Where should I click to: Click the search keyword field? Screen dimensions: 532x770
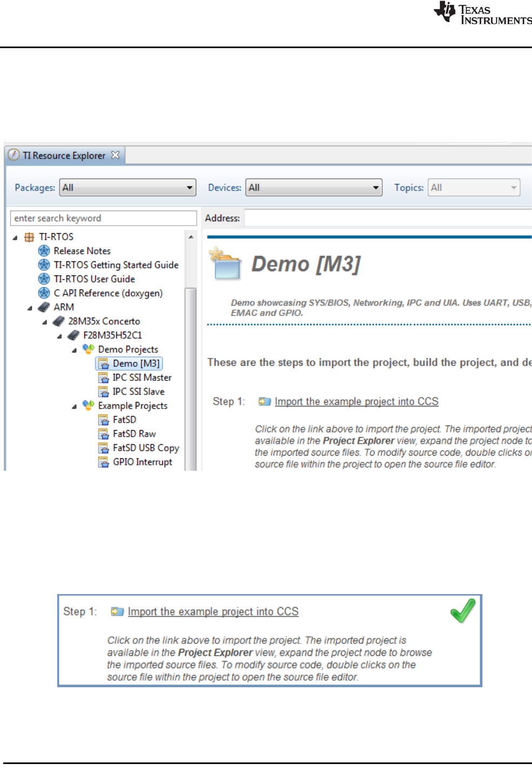click(x=103, y=218)
